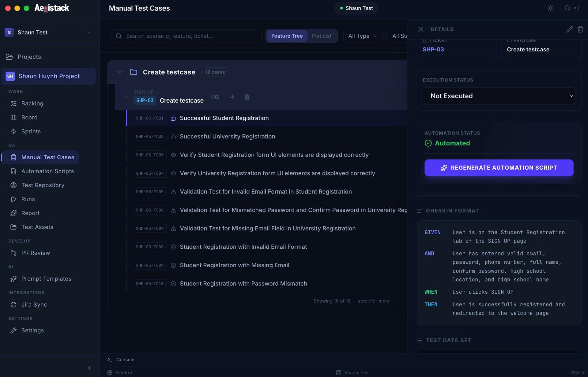
Task: Switch to Flat List view
Action: (322, 36)
